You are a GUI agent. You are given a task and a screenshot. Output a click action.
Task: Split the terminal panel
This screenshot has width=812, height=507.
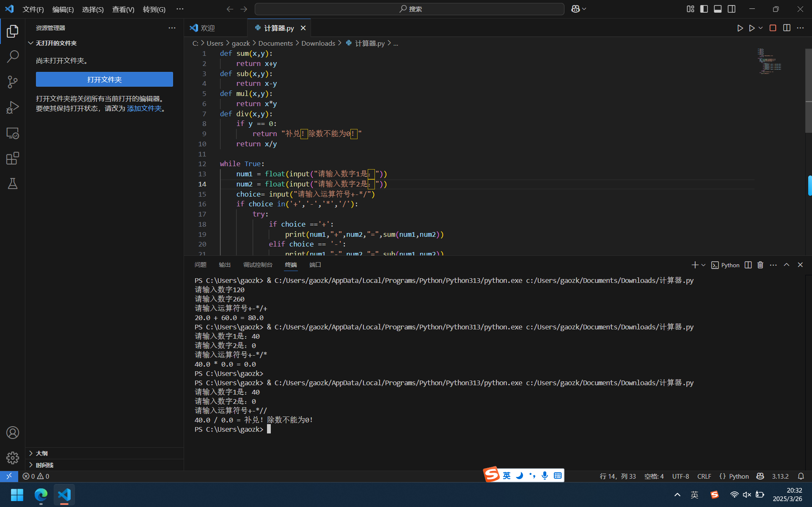748,265
